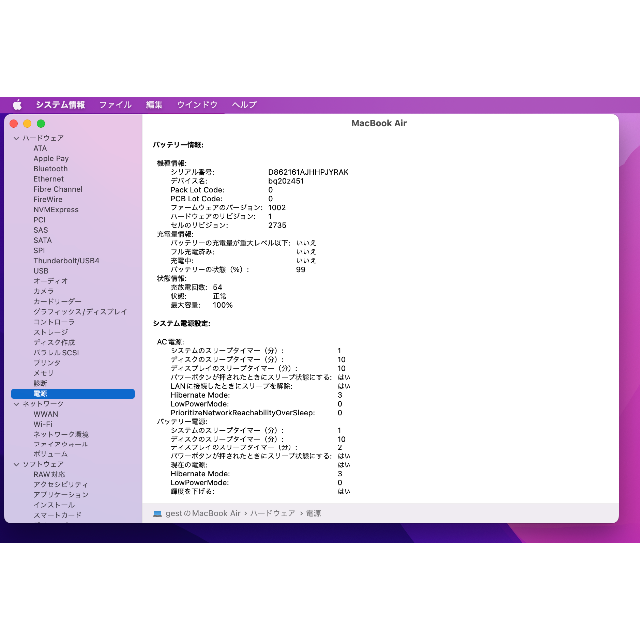Screen dimensions: 640x640
Task: Select カードリーダー in the sidebar
Action: click(58, 301)
